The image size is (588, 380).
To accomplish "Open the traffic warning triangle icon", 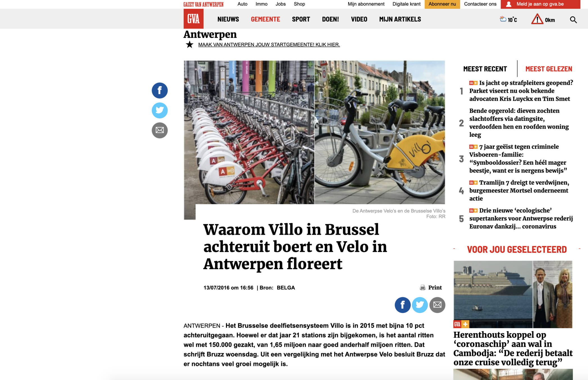I will (x=537, y=19).
